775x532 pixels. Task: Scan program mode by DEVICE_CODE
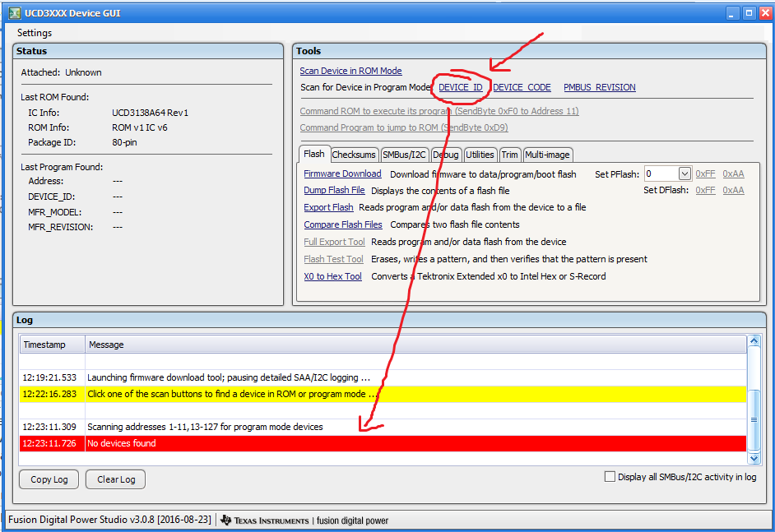coord(522,87)
